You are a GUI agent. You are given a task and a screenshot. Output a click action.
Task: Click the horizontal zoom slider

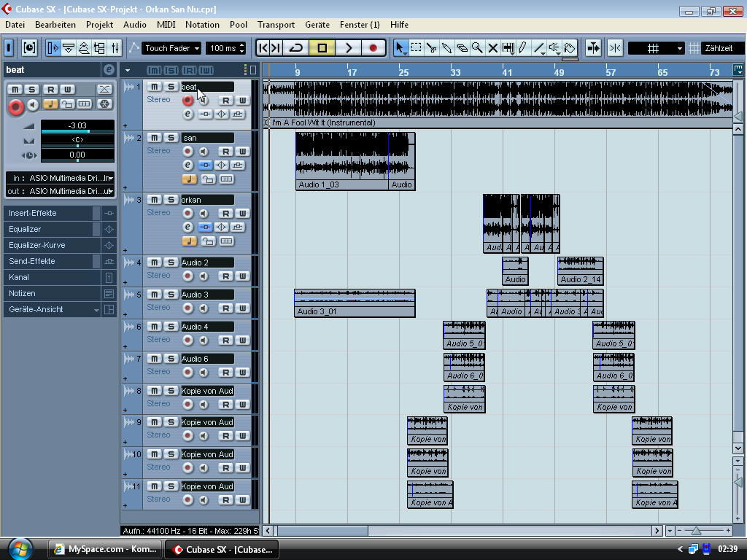(x=696, y=531)
